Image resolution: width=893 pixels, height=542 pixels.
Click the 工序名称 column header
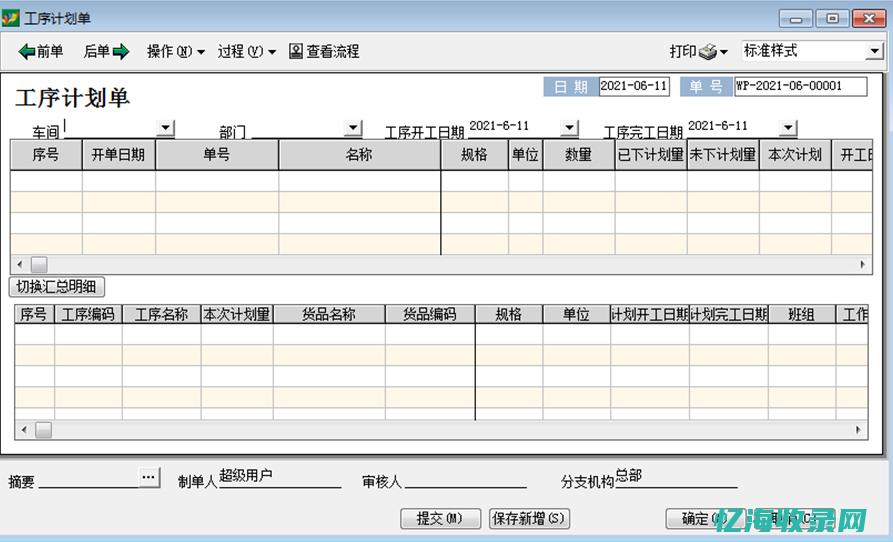[x=161, y=314]
